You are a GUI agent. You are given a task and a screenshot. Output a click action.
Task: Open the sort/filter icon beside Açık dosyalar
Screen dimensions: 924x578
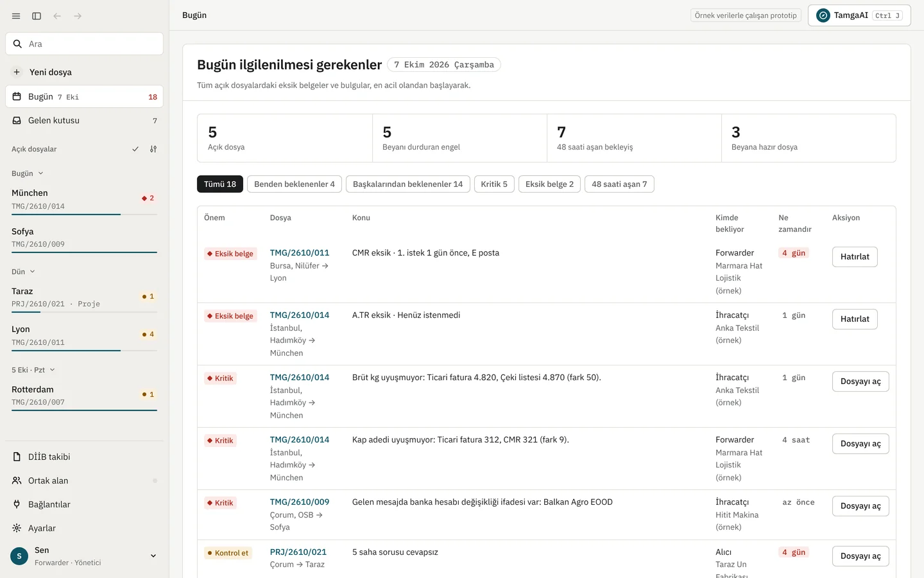[x=153, y=149]
